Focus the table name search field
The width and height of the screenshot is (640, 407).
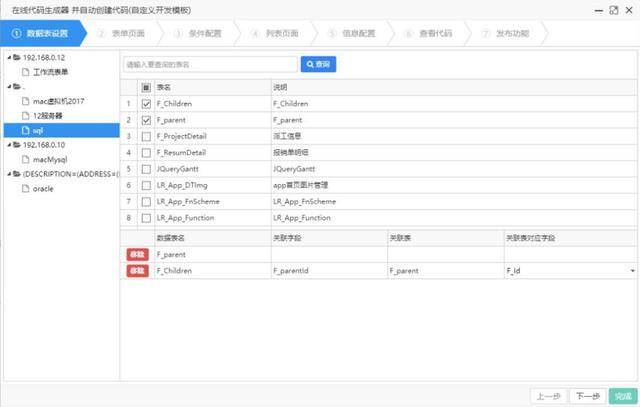click(x=210, y=64)
